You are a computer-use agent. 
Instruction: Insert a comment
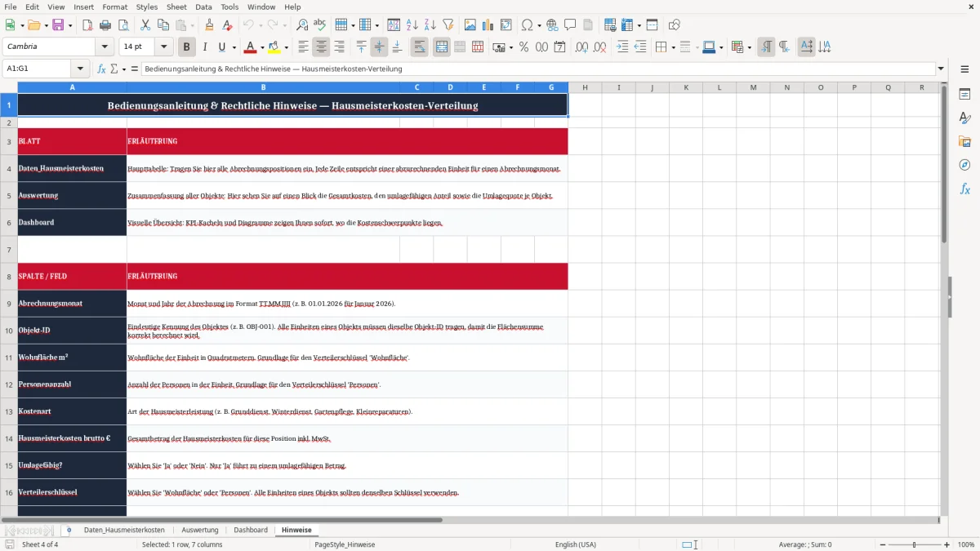click(570, 25)
